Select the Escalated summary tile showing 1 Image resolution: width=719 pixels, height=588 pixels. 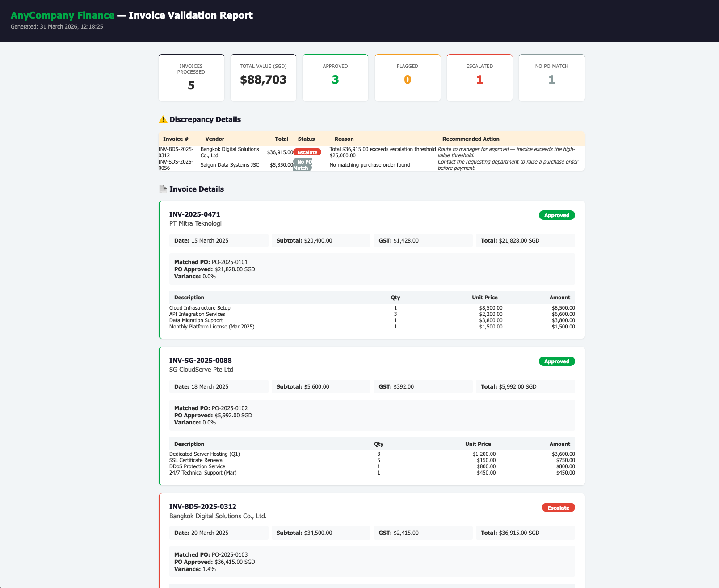tap(479, 77)
